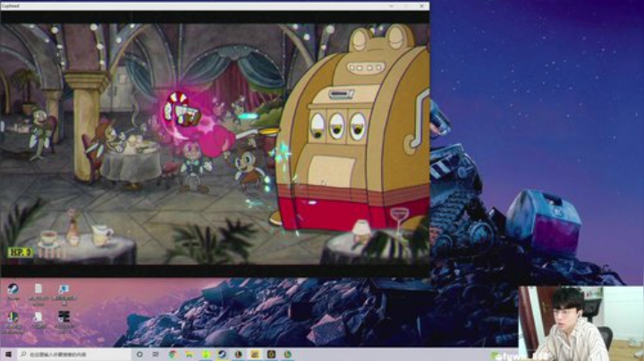Image resolution: width=644 pixels, height=361 pixels.
Task: Minimize the Cuphead game window
Action: (x=391, y=5)
